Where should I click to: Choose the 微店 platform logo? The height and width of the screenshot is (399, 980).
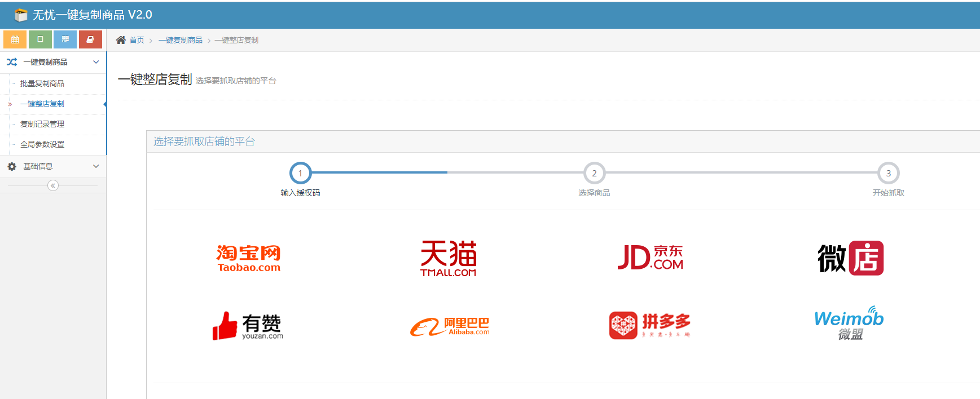[x=851, y=258]
